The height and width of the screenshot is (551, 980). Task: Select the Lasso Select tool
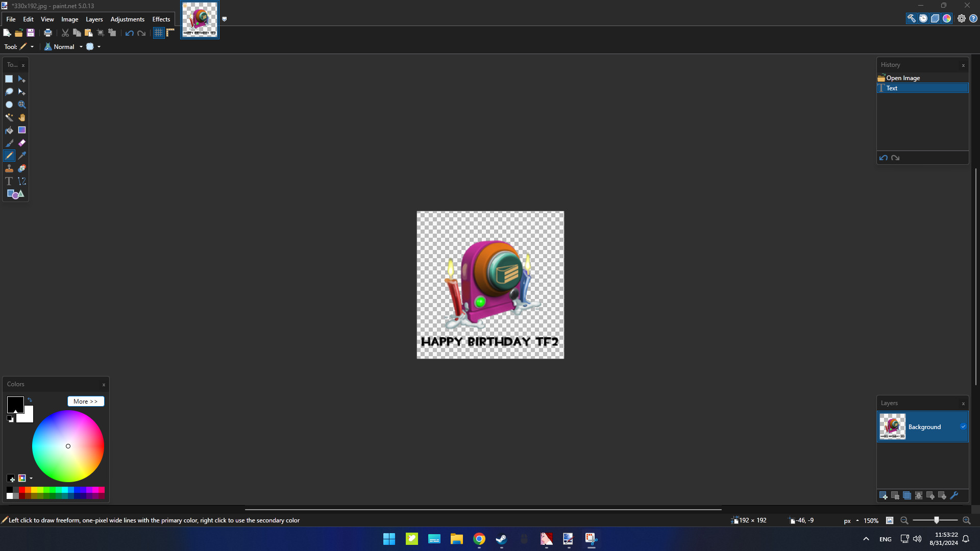click(9, 92)
